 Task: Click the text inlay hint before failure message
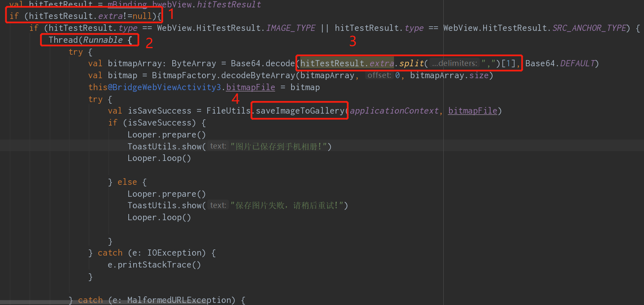[218, 205]
